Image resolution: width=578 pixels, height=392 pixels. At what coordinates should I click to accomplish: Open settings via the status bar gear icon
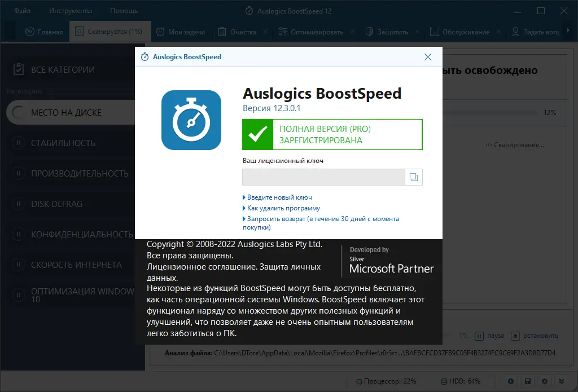545,381
